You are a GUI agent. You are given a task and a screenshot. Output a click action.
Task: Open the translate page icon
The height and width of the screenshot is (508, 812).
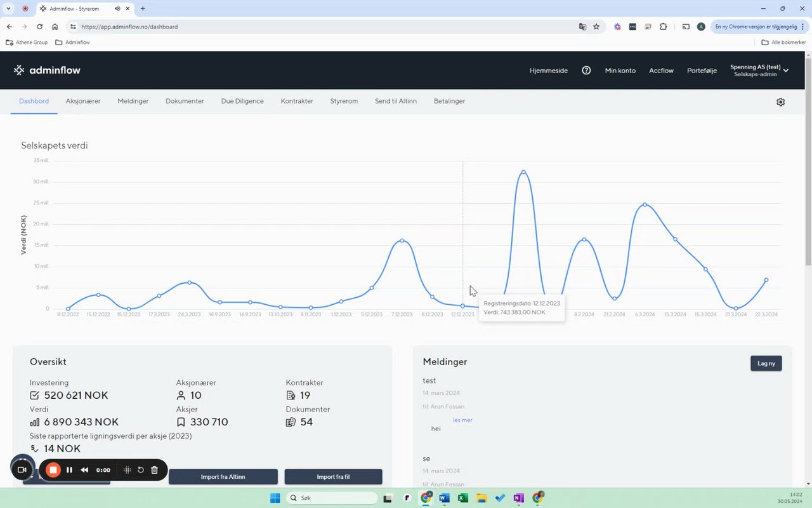(582, 27)
